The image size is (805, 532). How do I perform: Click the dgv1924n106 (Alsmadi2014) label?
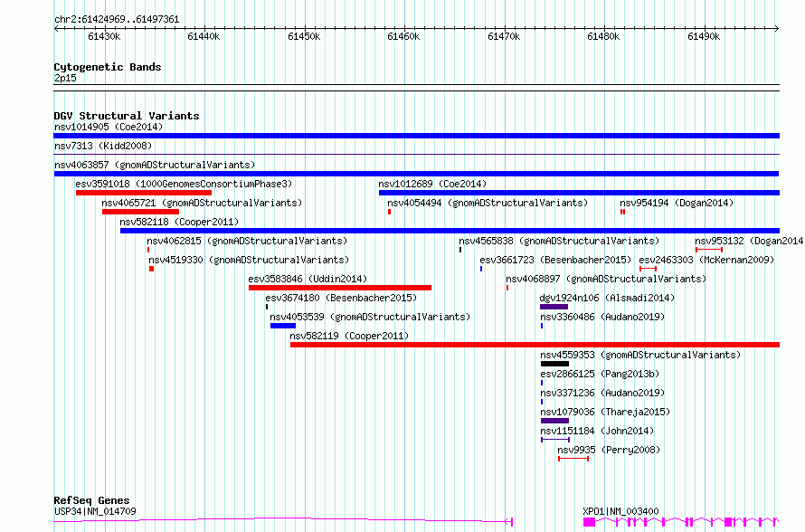coord(607,298)
